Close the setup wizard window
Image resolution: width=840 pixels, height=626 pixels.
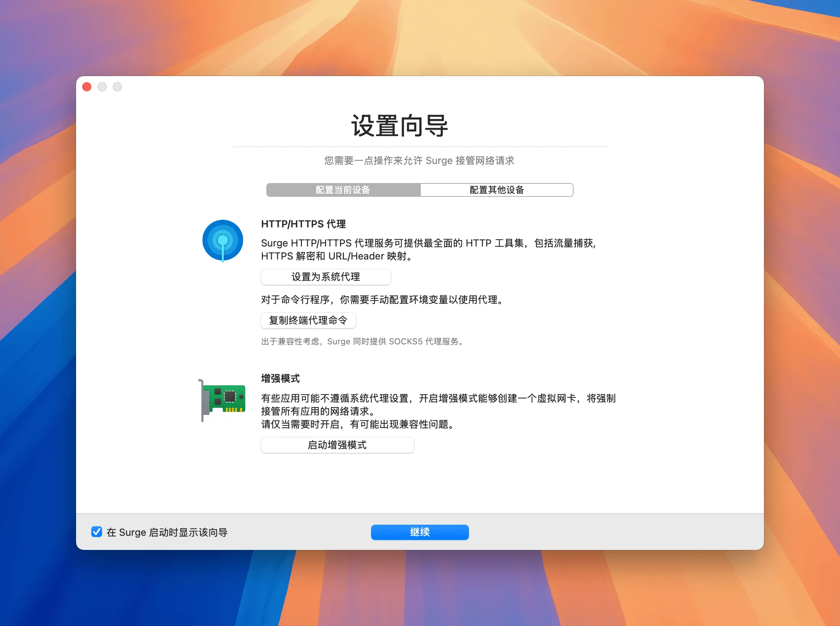coord(87,87)
